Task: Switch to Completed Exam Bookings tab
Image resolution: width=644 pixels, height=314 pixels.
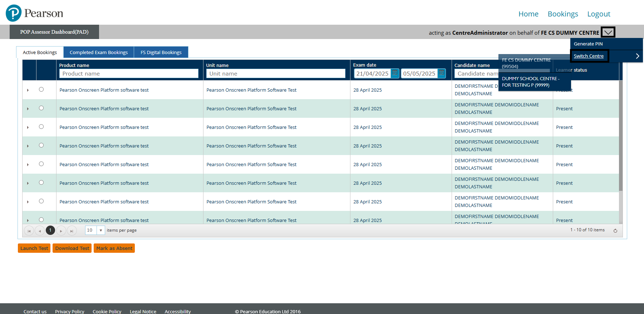Action: pos(99,52)
